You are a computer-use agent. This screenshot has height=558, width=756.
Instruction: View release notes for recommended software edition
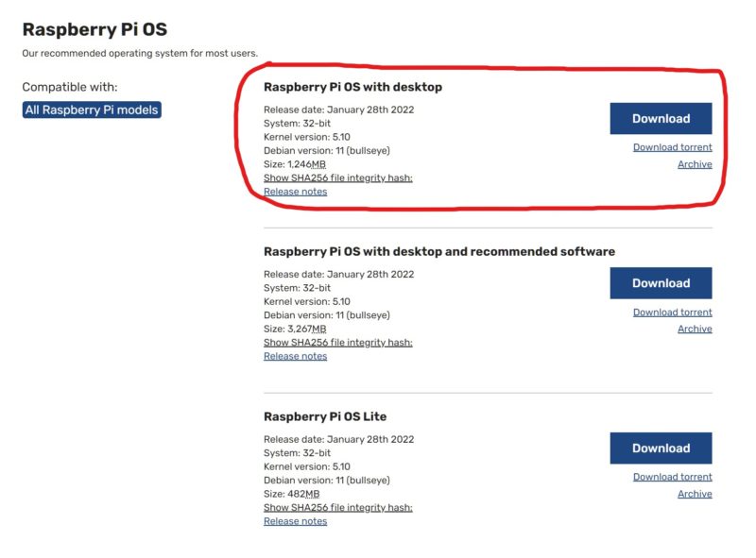(295, 357)
